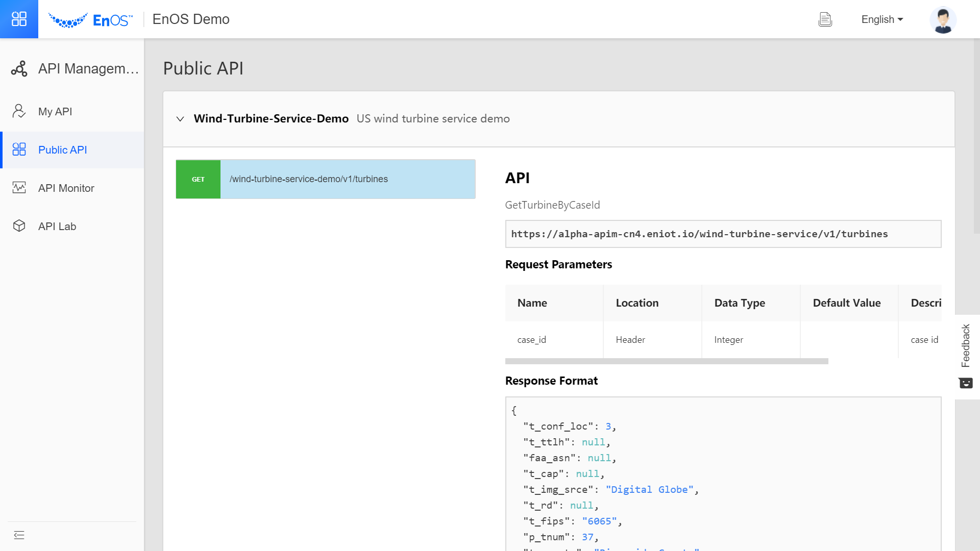The image size is (980, 551).
Task: Click the user profile avatar icon
Action: tap(943, 19)
